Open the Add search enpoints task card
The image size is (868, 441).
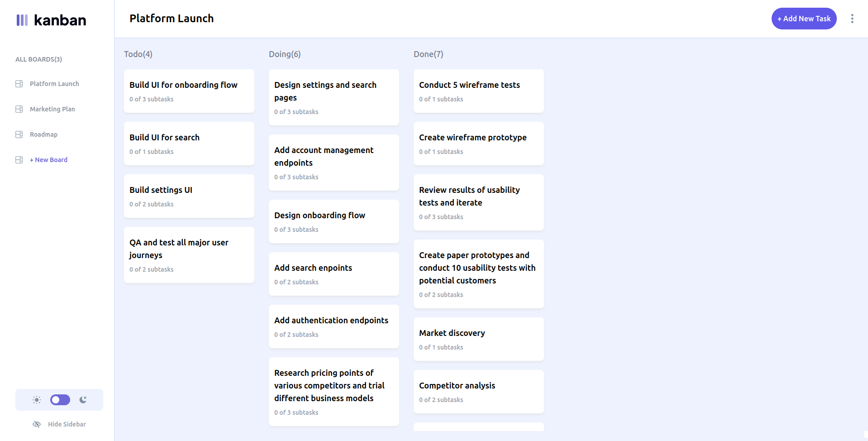(x=334, y=274)
